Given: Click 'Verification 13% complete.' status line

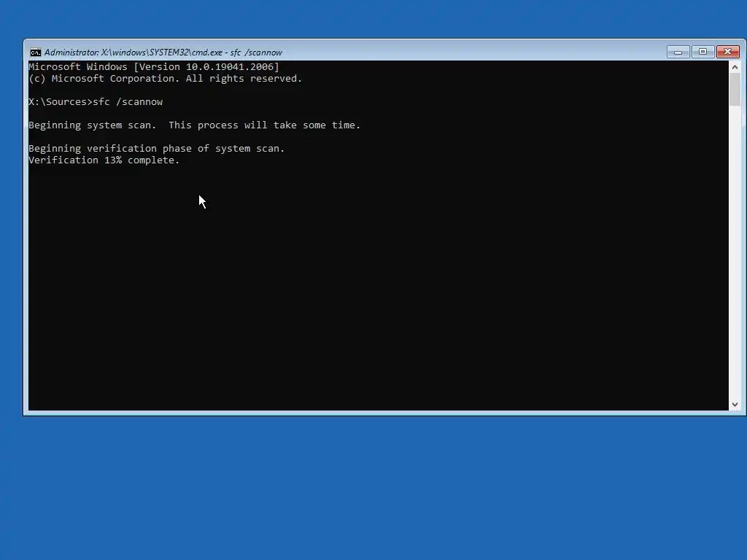Looking at the screenshot, I should (x=104, y=160).
